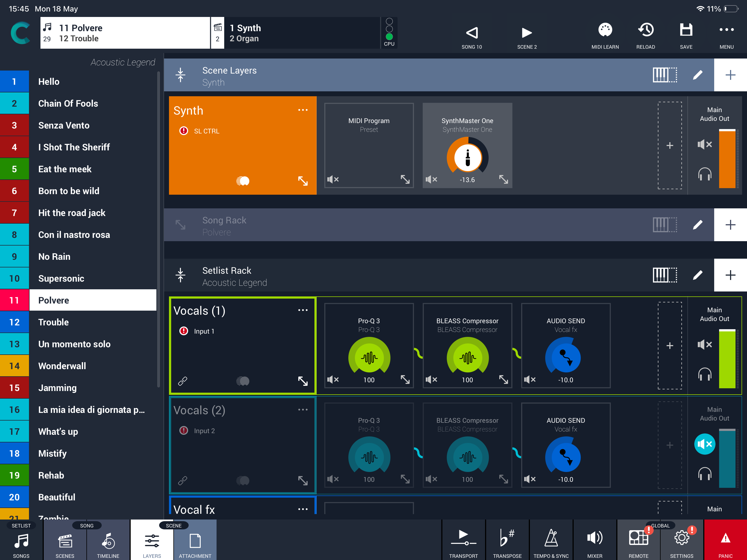Screen dimensions: 747x560
Task: Unmute Vocals (2) Main Audio Out
Action: (x=705, y=444)
